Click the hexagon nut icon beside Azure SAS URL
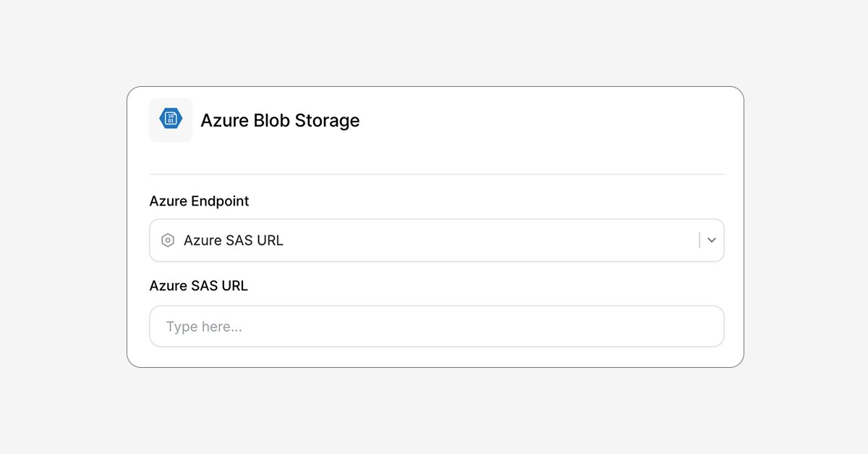Viewport: 868px width, 454px height. (168, 240)
